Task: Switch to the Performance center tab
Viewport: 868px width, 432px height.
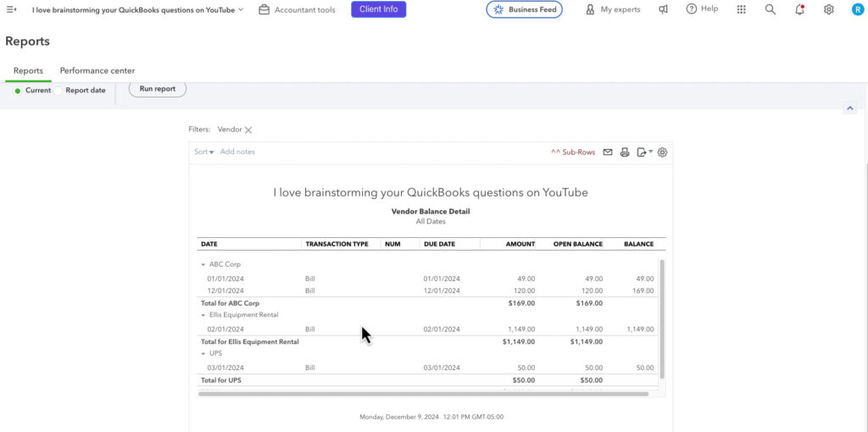Action: pos(97,71)
